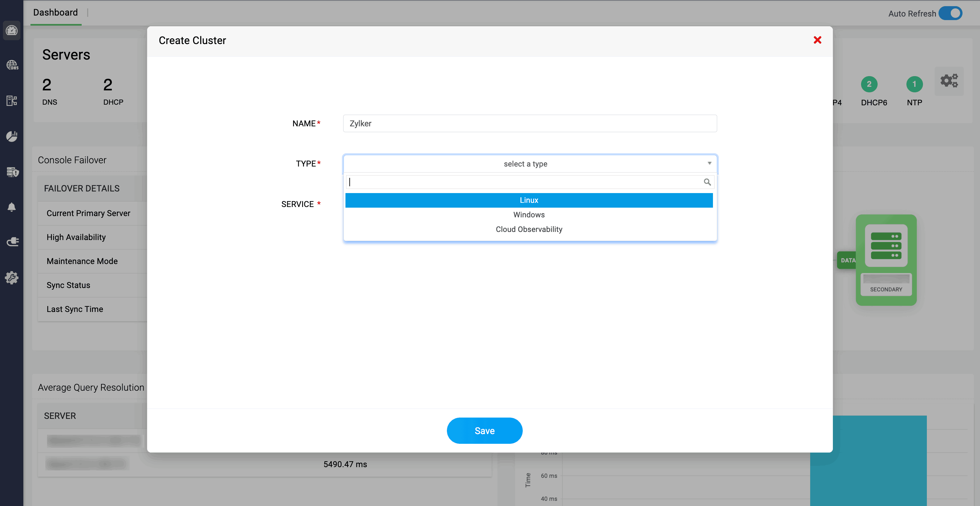Click the Save button
Image resolution: width=980 pixels, height=506 pixels.
coord(484,430)
